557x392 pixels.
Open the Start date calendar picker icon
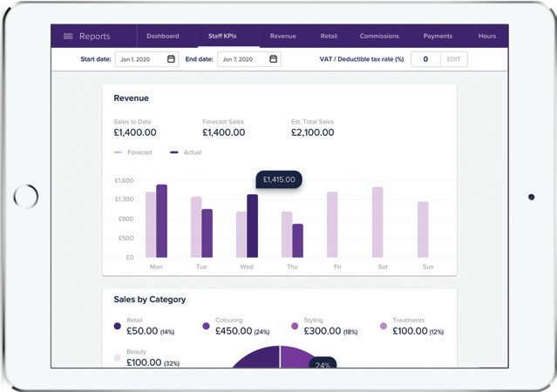point(171,59)
